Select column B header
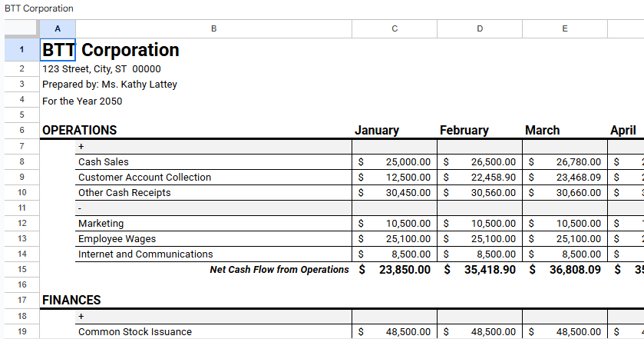The image size is (644, 339). [x=213, y=28]
